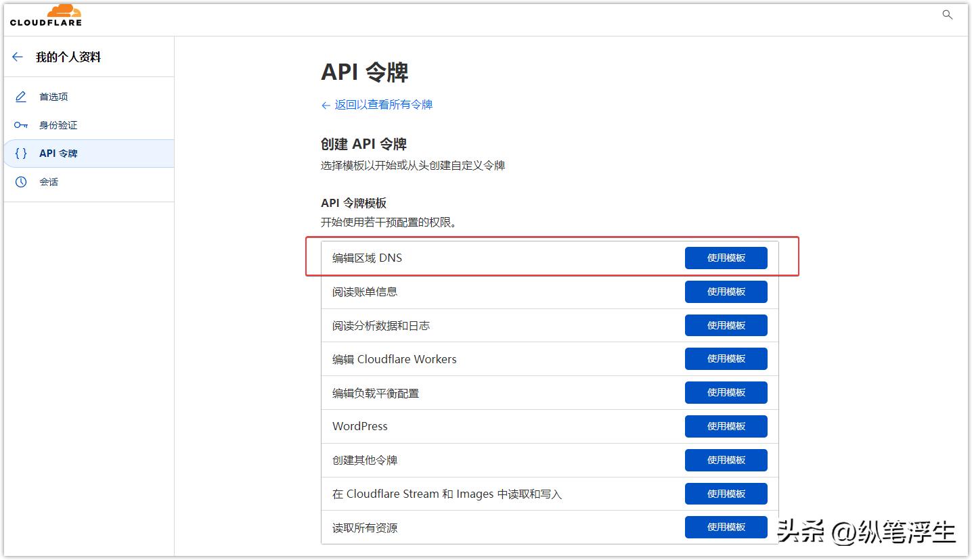Screen dimensions: 972x560
Task: Click 使用模板 for 阅读分析数据和日志
Action: tap(726, 325)
